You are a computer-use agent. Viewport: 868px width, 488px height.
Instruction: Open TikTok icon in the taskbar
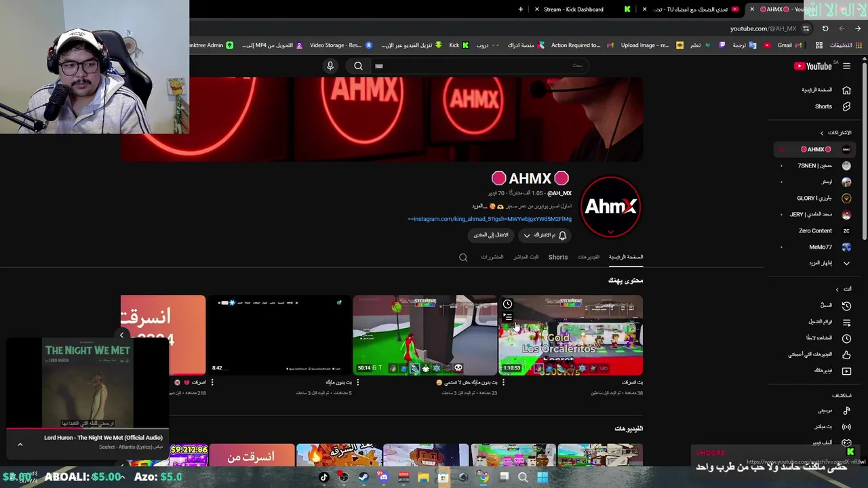(323, 477)
